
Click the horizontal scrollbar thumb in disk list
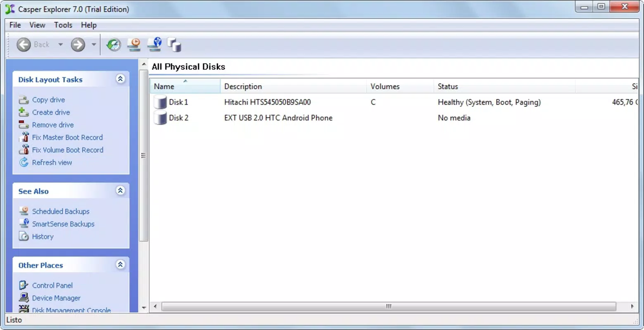(x=389, y=306)
